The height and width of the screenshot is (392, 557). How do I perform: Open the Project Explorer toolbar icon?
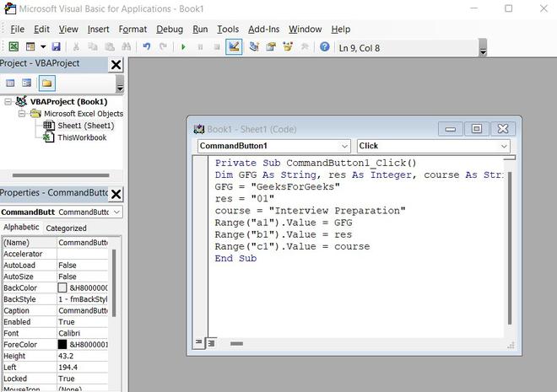point(254,46)
